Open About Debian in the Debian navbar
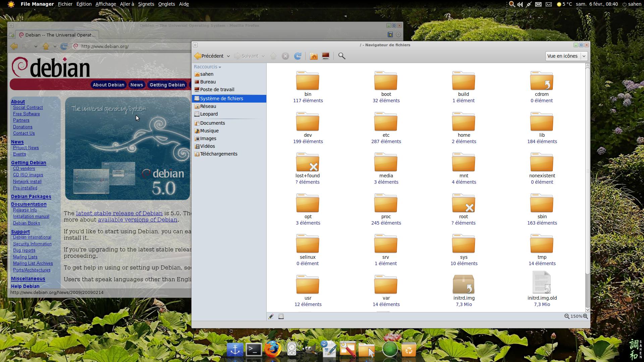The image size is (644, 362). (x=108, y=85)
